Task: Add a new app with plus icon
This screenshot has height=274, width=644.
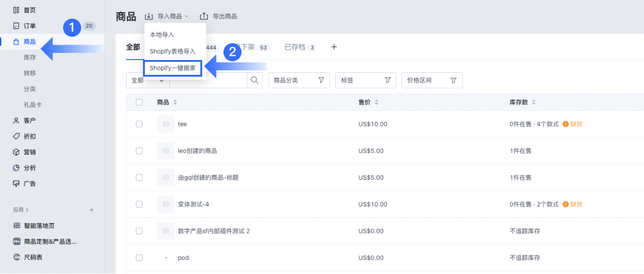Action: point(91,210)
